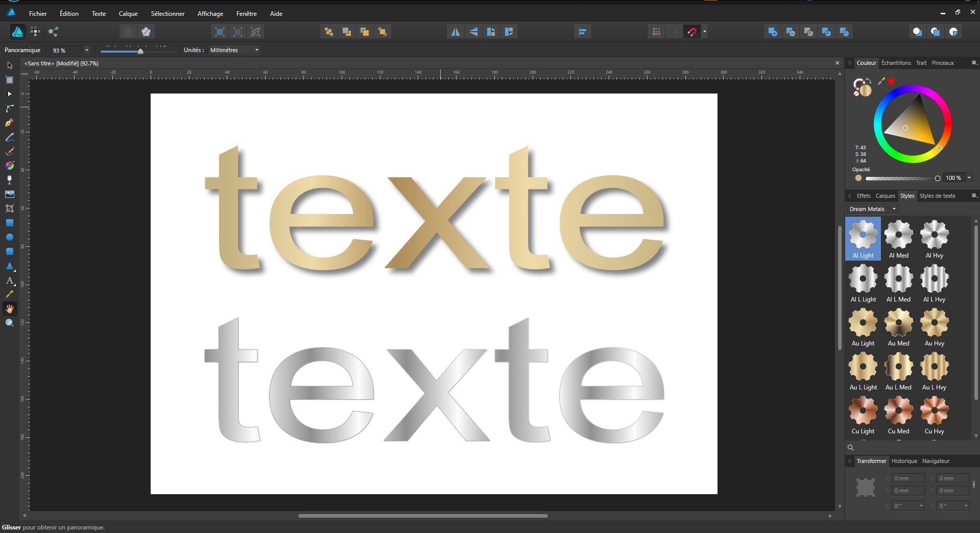
Task: Open the Fichier menu
Action: coord(38,14)
